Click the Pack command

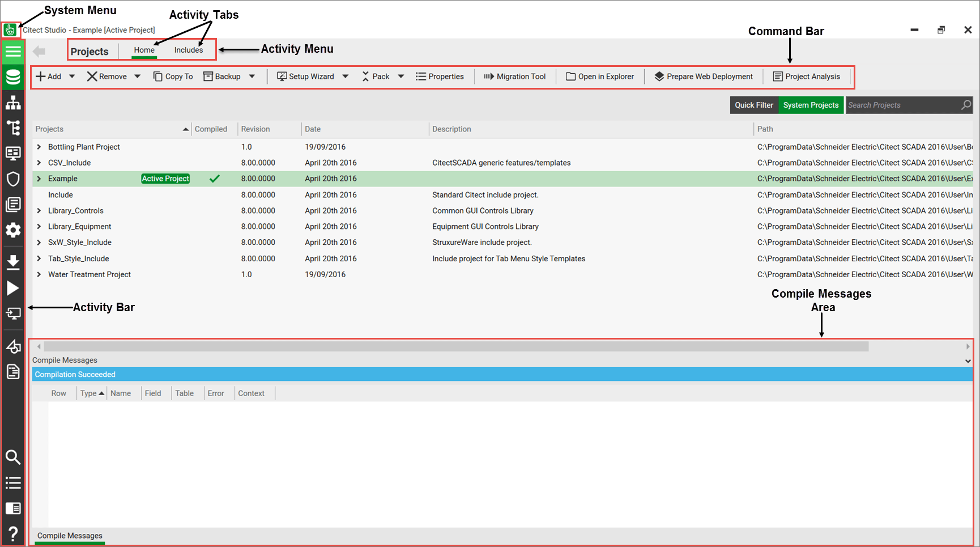pos(376,77)
